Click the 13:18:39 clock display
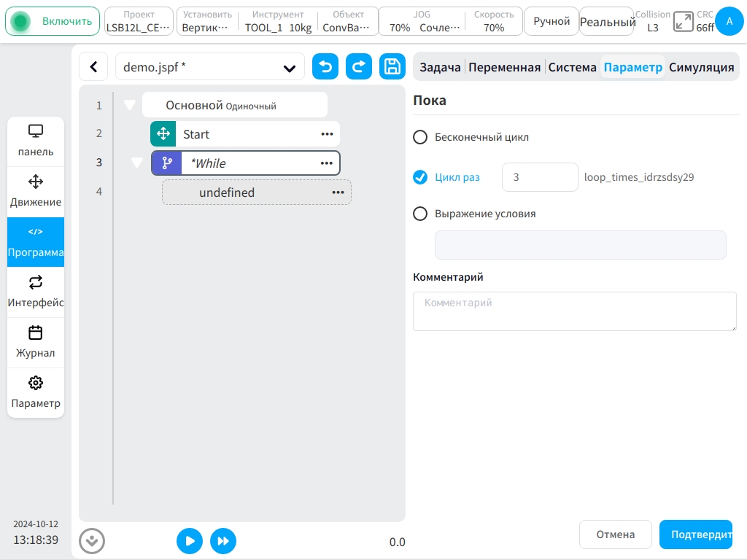Viewport: 747px width, 560px height. pos(36,540)
